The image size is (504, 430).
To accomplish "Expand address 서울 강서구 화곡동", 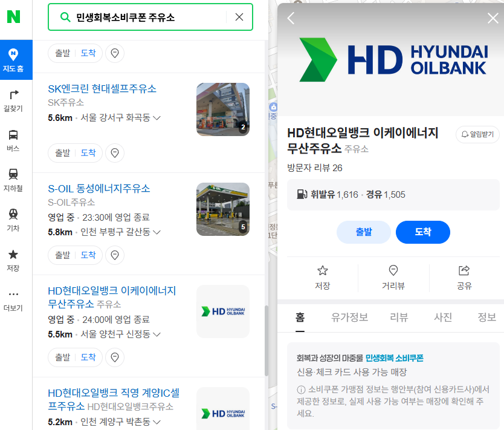I will (120, 118).
